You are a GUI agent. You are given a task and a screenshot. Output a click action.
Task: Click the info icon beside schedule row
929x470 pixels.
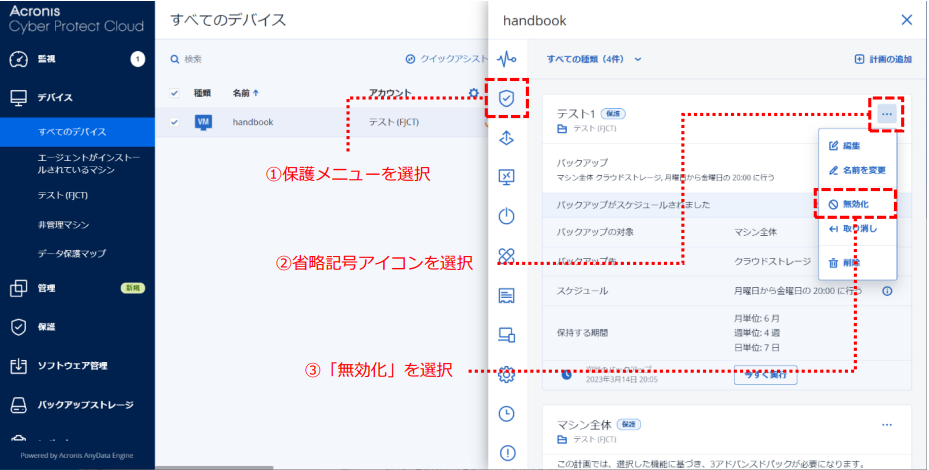pyautogui.click(x=886, y=291)
